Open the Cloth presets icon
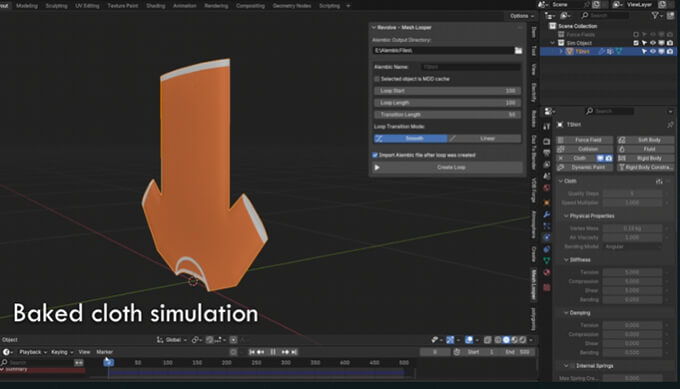This screenshot has height=389, width=680. (659, 181)
